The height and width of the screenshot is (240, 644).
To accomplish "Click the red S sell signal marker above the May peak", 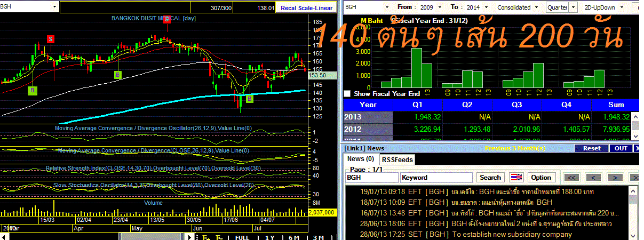I will click(x=166, y=20).
